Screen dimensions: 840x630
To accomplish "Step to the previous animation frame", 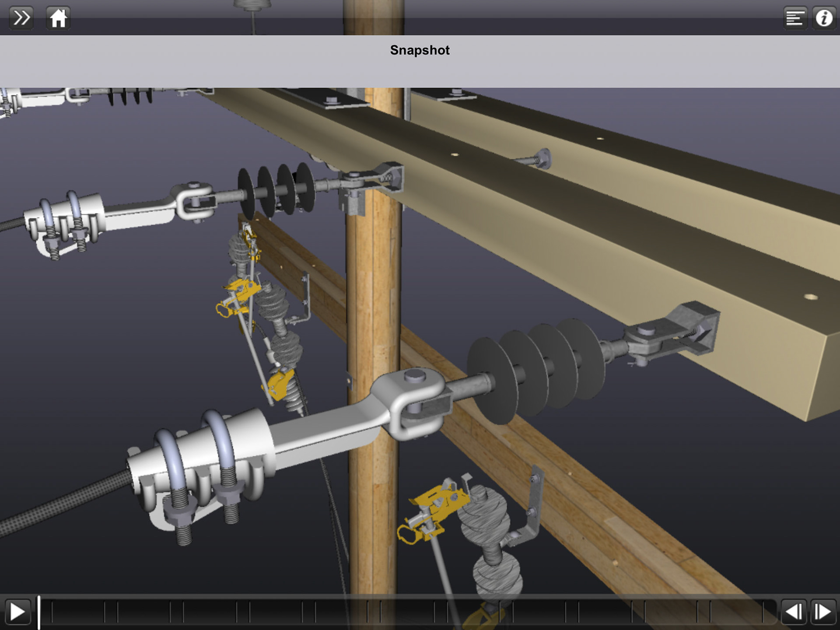I will 794,611.
